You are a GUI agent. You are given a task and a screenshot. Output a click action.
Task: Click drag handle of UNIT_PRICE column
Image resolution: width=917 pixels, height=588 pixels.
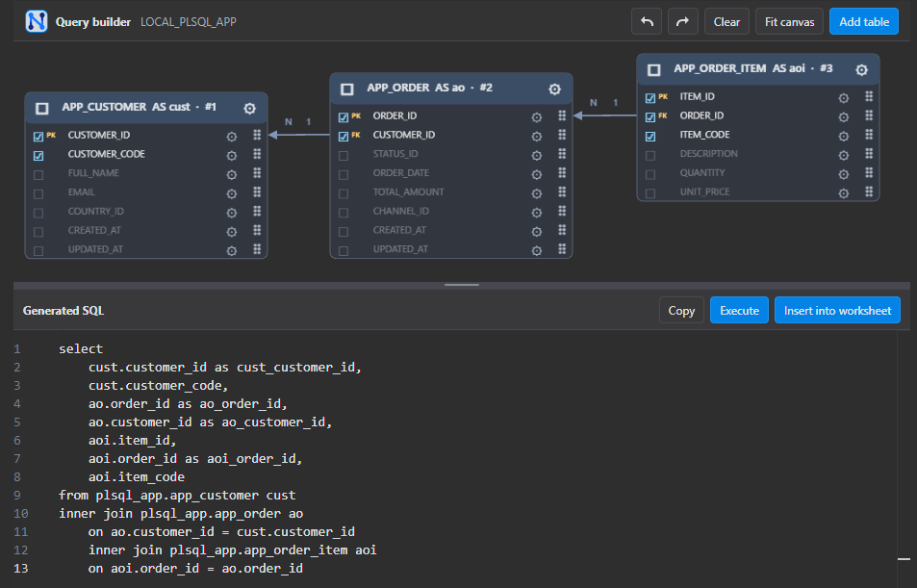click(x=869, y=192)
